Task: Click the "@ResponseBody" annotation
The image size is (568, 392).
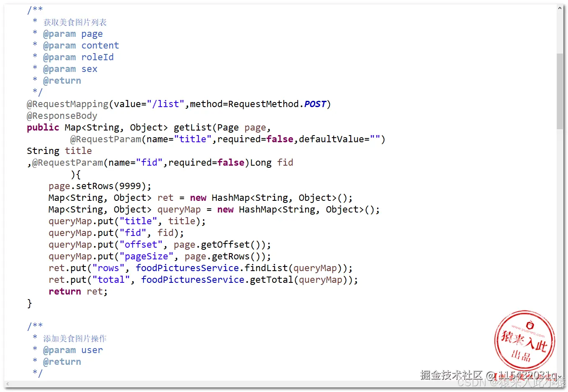Action: pos(62,116)
